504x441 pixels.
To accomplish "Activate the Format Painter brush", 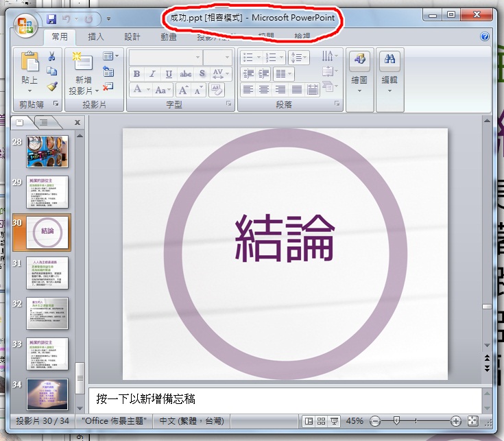I will [x=51, y=86].
